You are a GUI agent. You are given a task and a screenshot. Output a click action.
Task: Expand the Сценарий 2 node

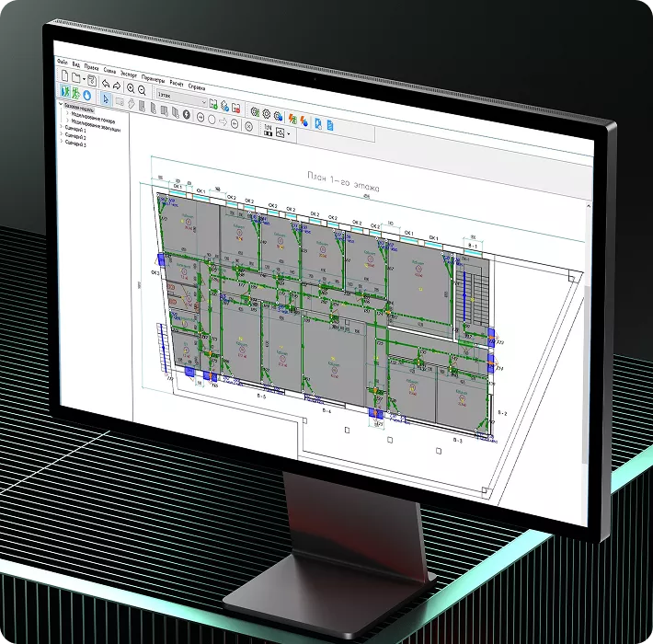click(x=62, y=133)
